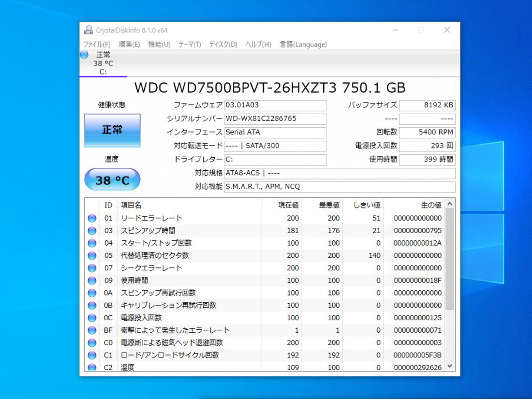Click status orb for BF 衝撃 row

(92, 330)
